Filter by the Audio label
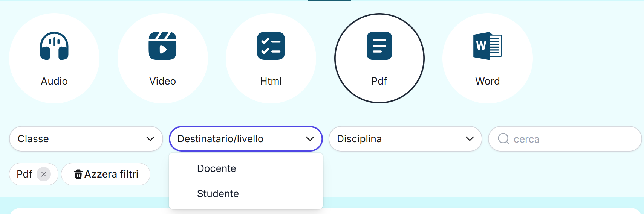 [54, 81]
